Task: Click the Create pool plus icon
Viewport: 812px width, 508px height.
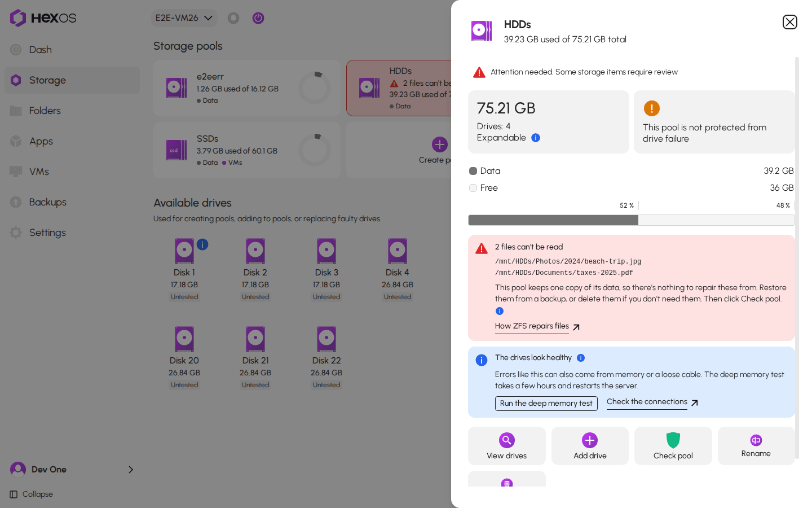Action: 440,144
